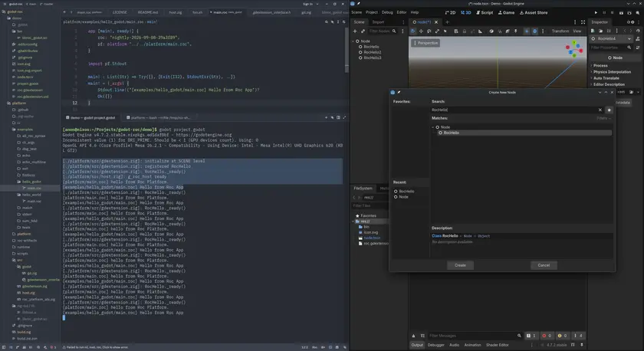The height and width of the screenshot is (351, 644).
Task: Open the Project menu in Godot
Action: (x=372, y=12)
